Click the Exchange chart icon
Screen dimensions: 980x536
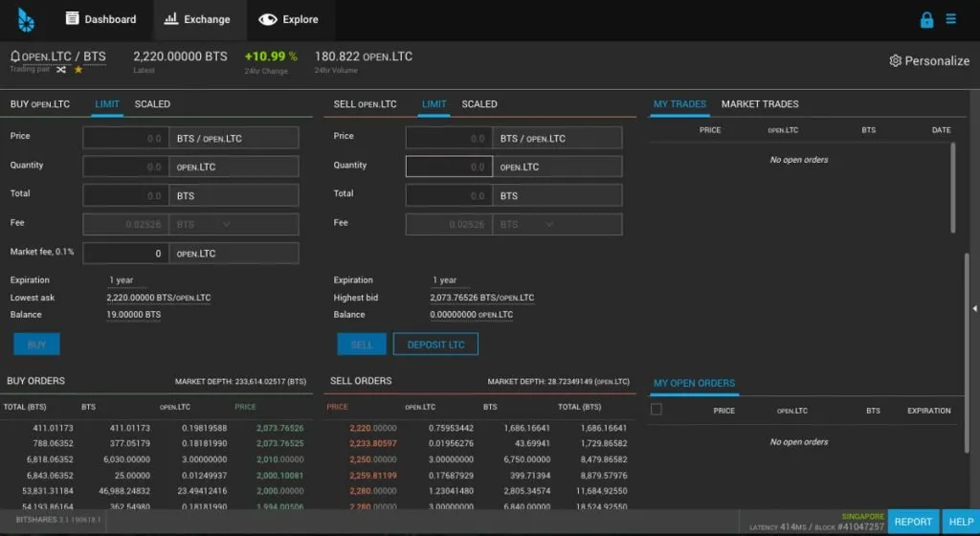tap(170, 19)
